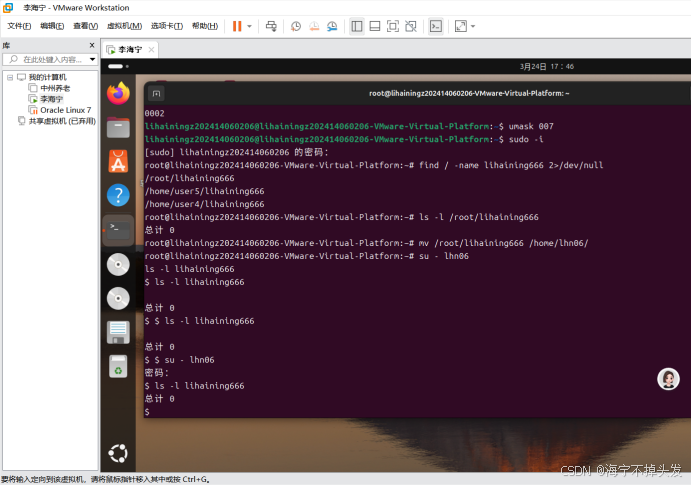The width and height of the screenshot is (691, 485).
Task: Open the 虚拟机(M) menu
Action: [x=124, y=26]
